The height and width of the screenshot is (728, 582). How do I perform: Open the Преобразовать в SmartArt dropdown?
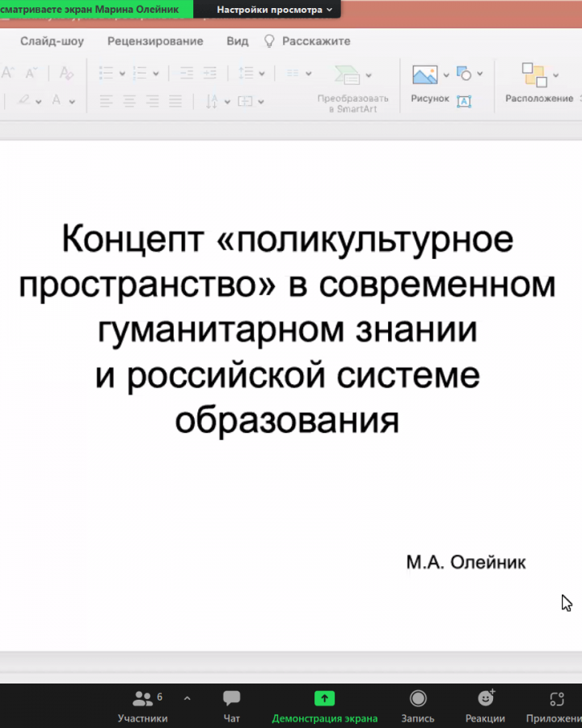point(369,75)
